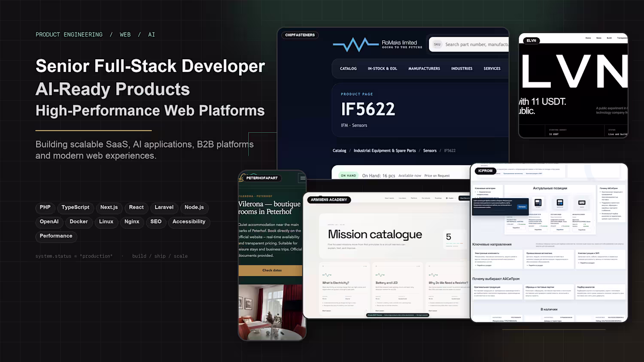644x362 pixels.
Task: Click the ON HAND stock badge
Action: pyautogui.click(x=348, y=175)
